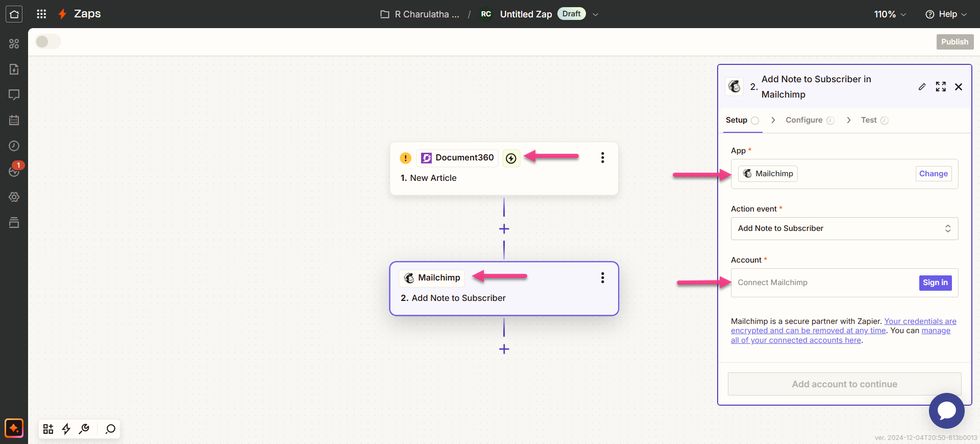Launch the AI copilot sparkle icon
Image resolution: width=980 pixels, height=444 pixels.
click(14, 428)
